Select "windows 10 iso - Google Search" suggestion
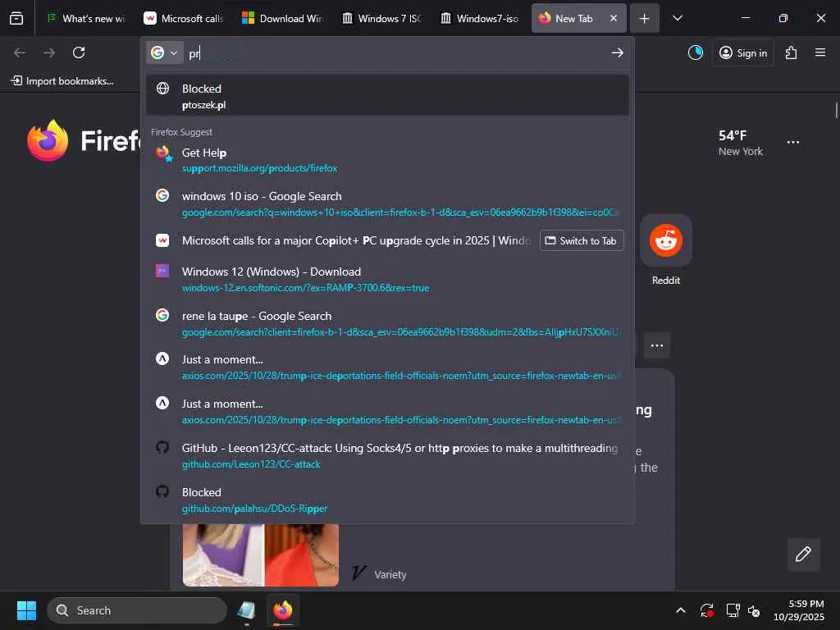Screen dimensions: 840x630 click(x=387, y=203)
